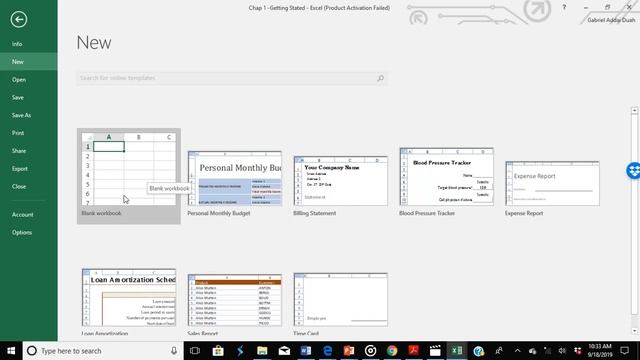Image resolution: width=640 pixels, height=360 pixels.
Task: Show hidden system tray icons
Action: (x=517, y=351)
